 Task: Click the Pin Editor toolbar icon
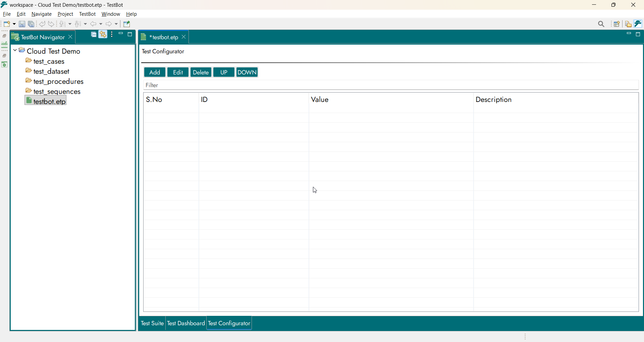(127, 24)
